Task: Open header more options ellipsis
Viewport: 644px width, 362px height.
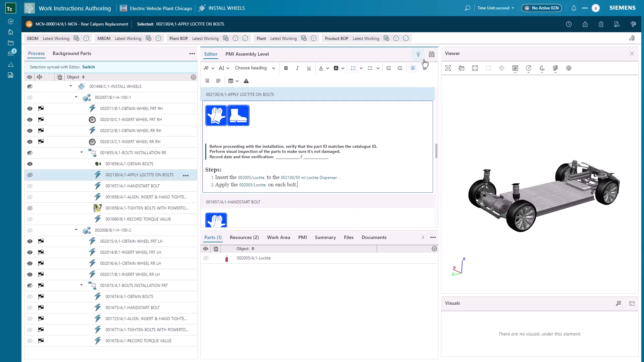Action: pyautogui.click(x=585, y=8)
